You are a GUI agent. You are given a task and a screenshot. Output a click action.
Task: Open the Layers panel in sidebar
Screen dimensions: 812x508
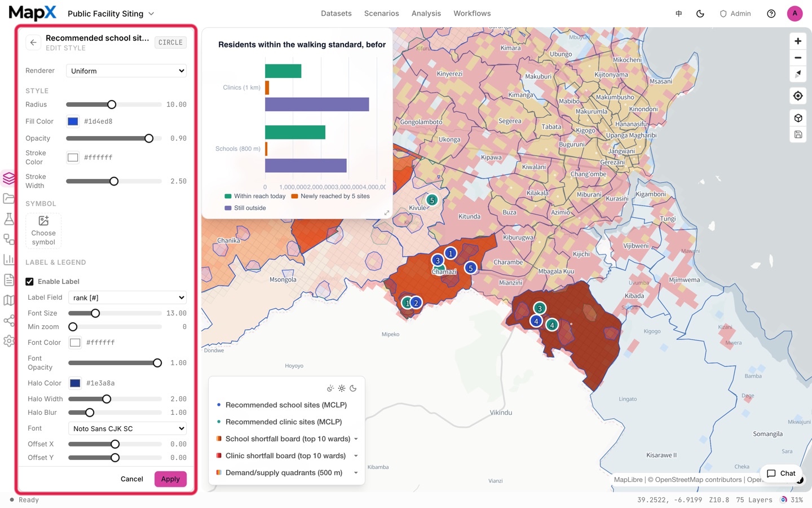pyautogui.click(x=8, y=178)
